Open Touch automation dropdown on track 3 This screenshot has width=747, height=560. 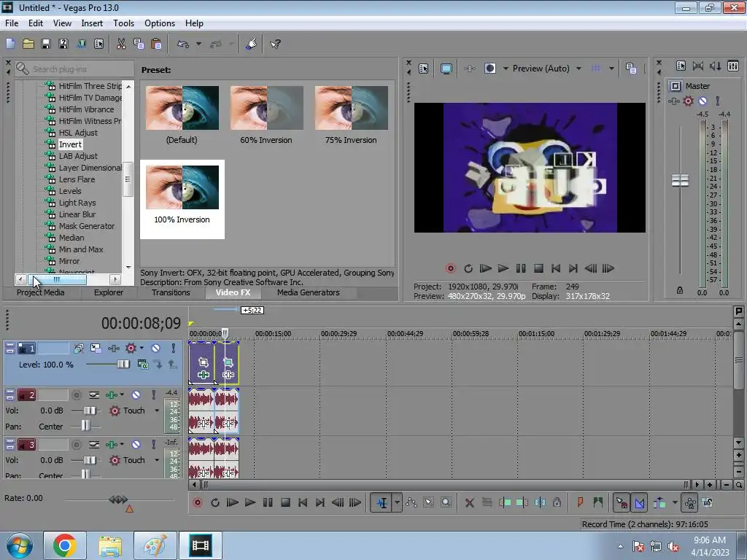pyautogui.click(x=157, y=460)
